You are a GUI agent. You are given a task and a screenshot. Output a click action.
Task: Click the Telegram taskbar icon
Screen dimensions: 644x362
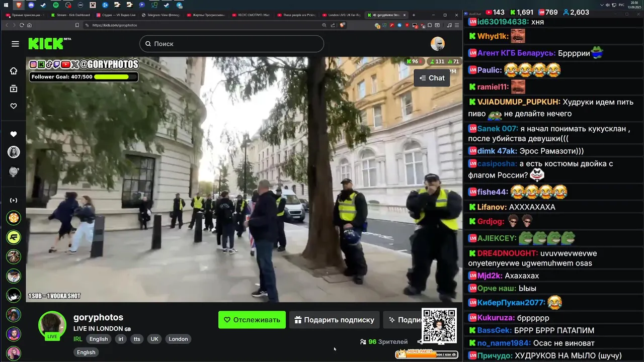(180, 5)
